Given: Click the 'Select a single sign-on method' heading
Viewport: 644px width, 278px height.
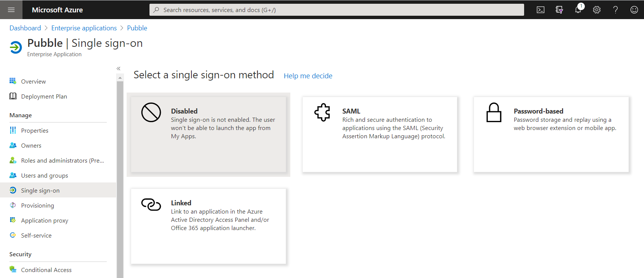Looking at the screenshot, I should [204, 75].
